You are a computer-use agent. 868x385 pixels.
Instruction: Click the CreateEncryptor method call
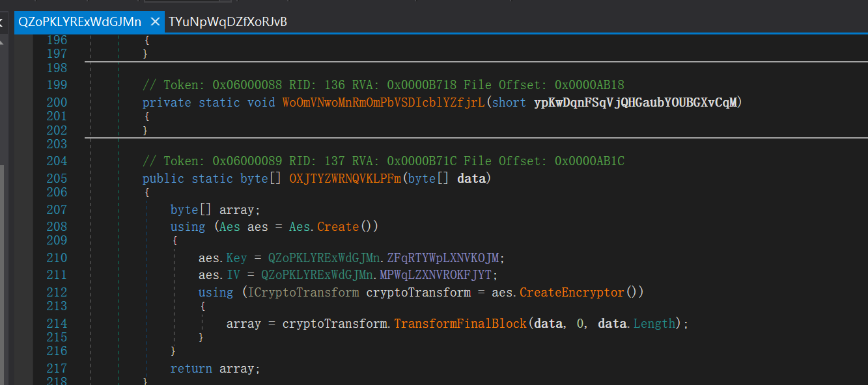572,293
